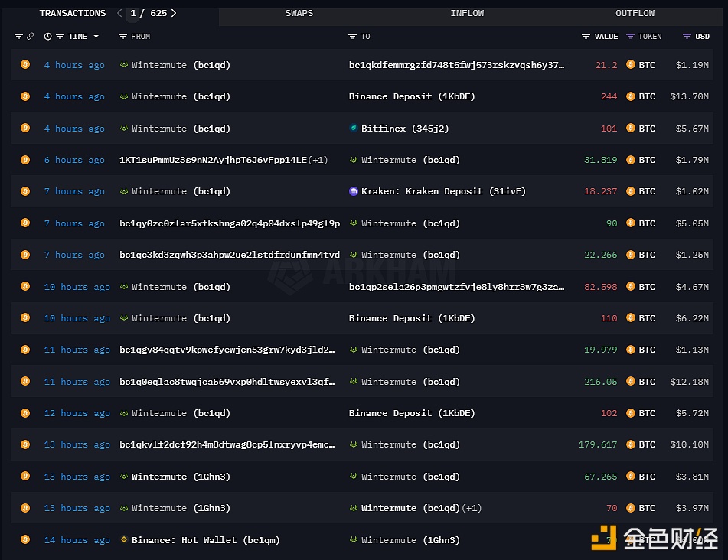Open Binance Deposit (1KbDE) on 244 BTC row
The height and width of the screenshot is (560, 728).
coord(412,96)
